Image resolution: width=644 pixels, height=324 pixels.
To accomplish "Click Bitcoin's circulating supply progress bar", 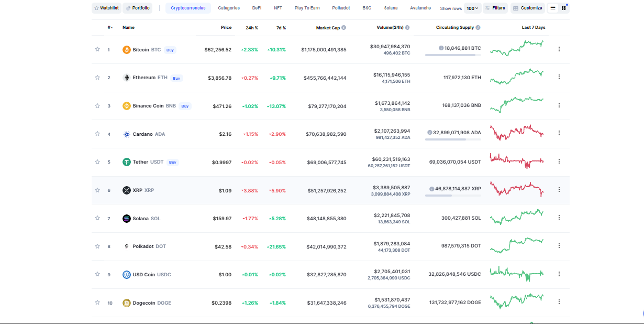I will 453,55.
